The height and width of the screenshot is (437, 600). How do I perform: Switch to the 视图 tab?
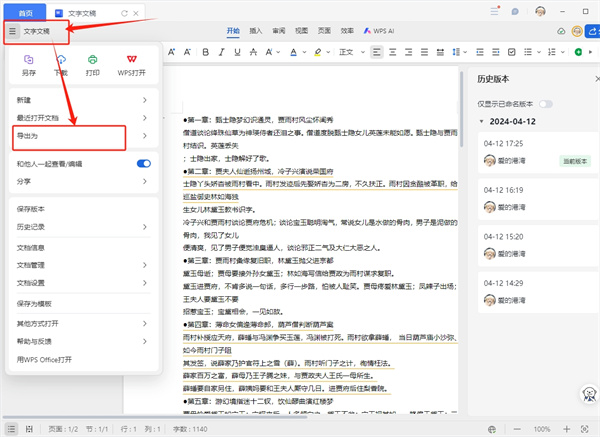pos(302,31)
